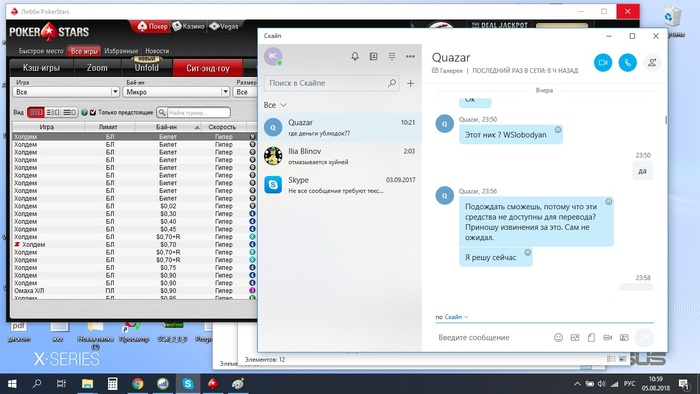This screenshot has height=394, width=700.
Task: Open the Recycle Bin on desktop
Action: point(672,21)
